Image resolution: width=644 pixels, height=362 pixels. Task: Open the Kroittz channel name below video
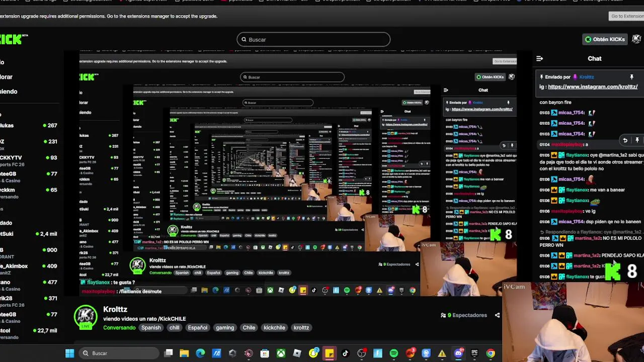pyautogui.click(x=115, y=309)
